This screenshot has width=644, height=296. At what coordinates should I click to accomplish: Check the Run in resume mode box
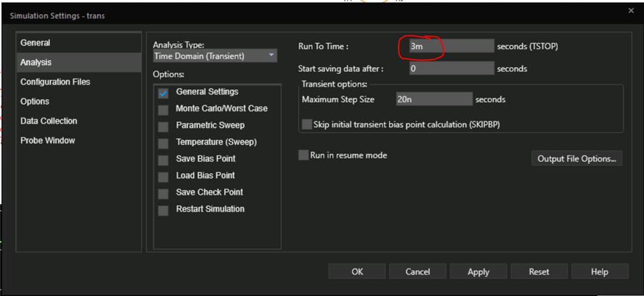[x=303, y=155]
